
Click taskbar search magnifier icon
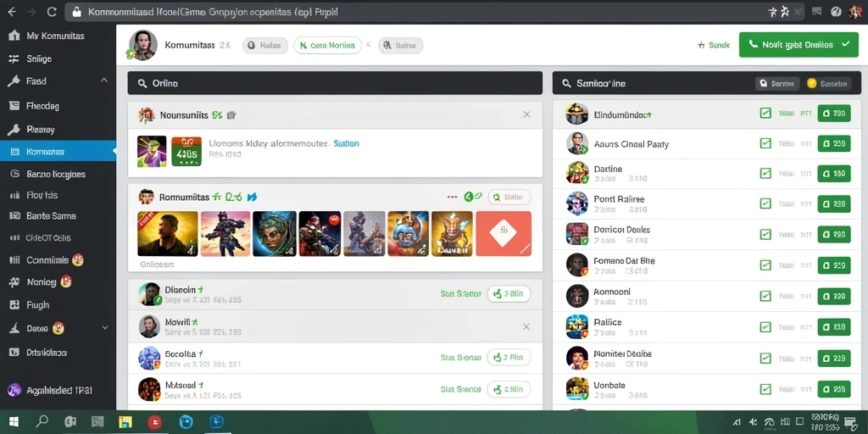[42, 422]
